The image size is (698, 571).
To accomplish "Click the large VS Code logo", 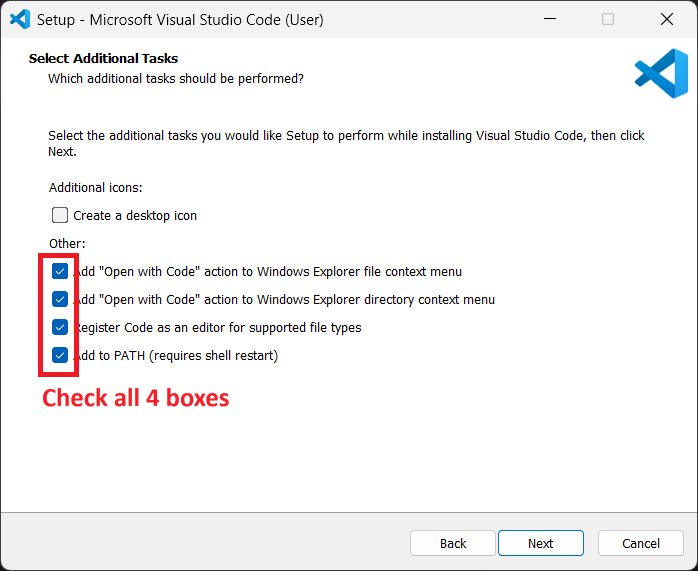I will pyautogui.click(x=661, y=73).
